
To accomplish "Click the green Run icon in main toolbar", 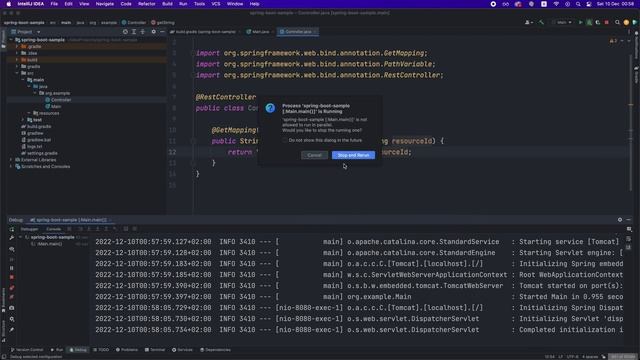I will pos(580,22).
